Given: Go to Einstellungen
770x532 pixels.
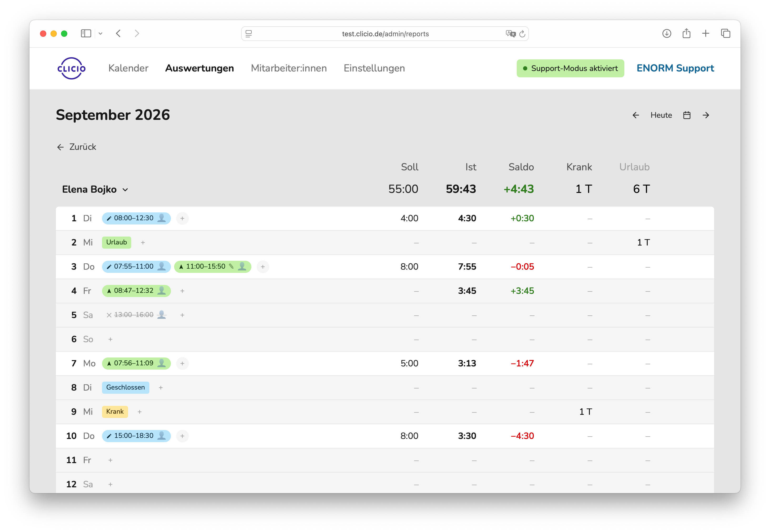Looking at the screenshot, I should pyautogui.click(x=374, y=68).
